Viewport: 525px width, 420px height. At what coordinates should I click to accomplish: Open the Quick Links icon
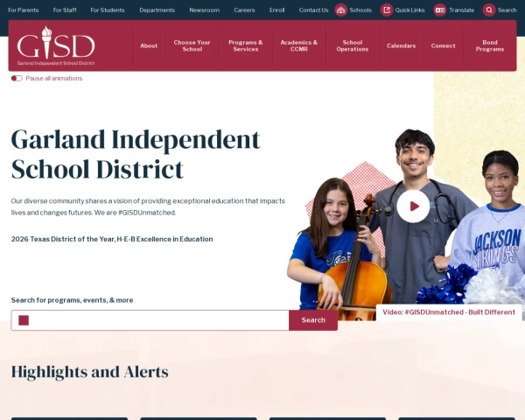click(x=387, y=10)
